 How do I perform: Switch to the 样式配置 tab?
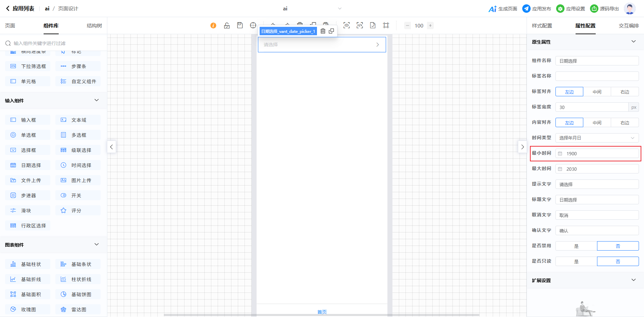tap(542, 26)
